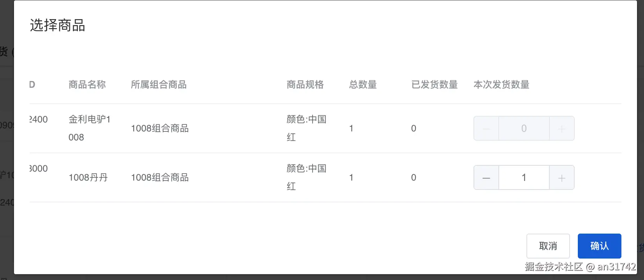This screenshot has height=280, width=644.
Task: Click the 选择商品 dialog title
Action: coord(58,25)
